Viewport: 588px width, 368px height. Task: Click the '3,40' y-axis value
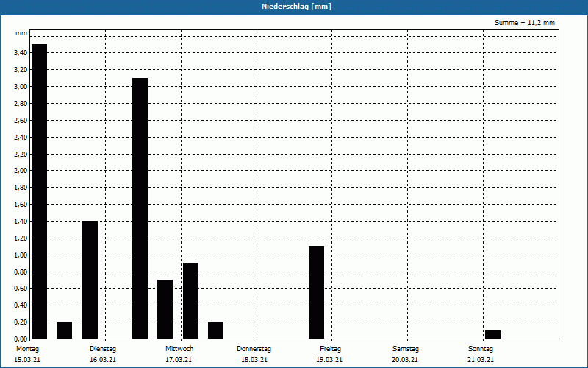tap(21, 53)
